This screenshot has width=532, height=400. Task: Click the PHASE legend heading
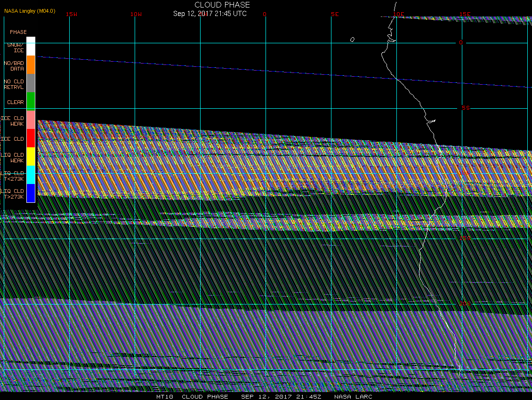pos(18,32)
